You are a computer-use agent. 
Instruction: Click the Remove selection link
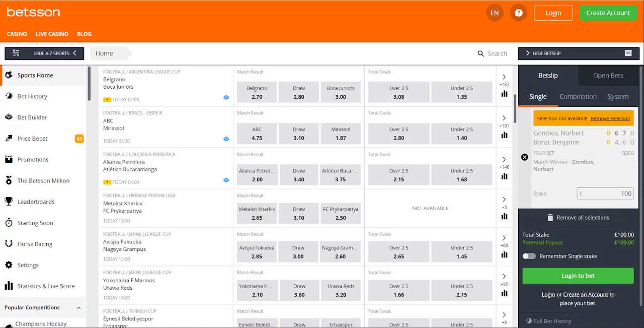[x=610, y=118]
